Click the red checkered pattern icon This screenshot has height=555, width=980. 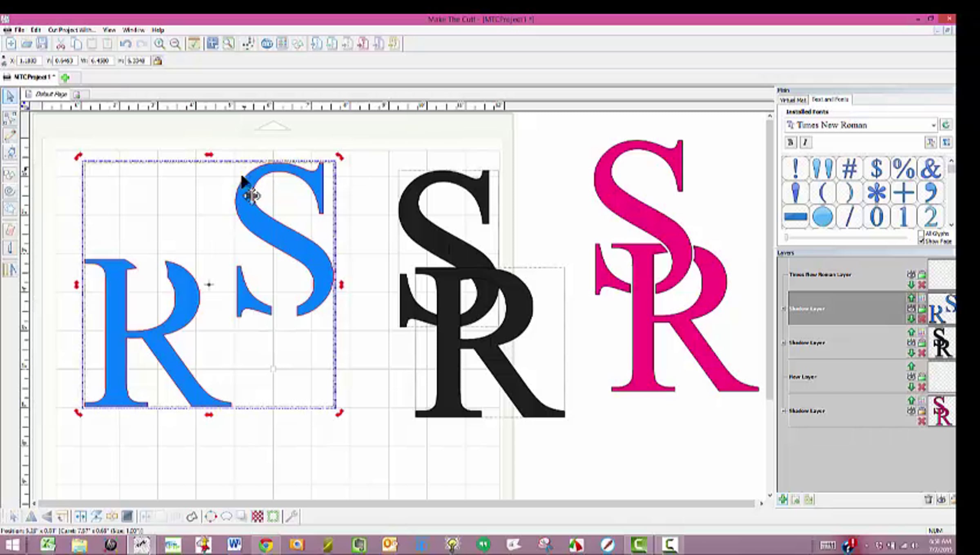tap(257, 516)
